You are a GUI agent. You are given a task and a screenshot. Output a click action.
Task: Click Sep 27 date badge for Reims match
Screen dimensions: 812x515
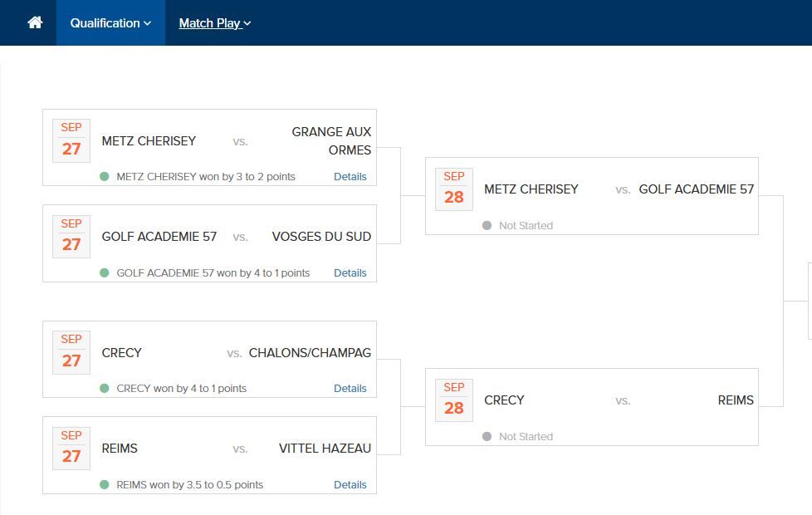71,449
